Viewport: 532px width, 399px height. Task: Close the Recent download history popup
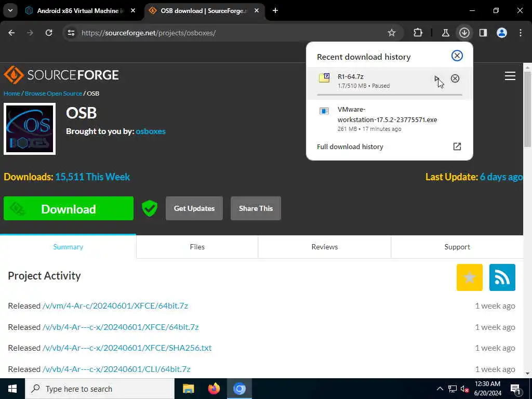(x=457, y=56)
